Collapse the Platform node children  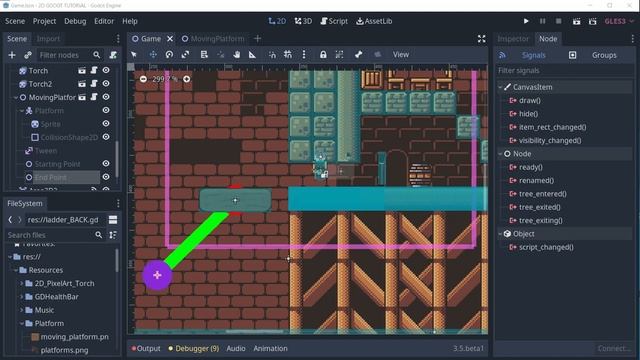click(x=22, y=111)
